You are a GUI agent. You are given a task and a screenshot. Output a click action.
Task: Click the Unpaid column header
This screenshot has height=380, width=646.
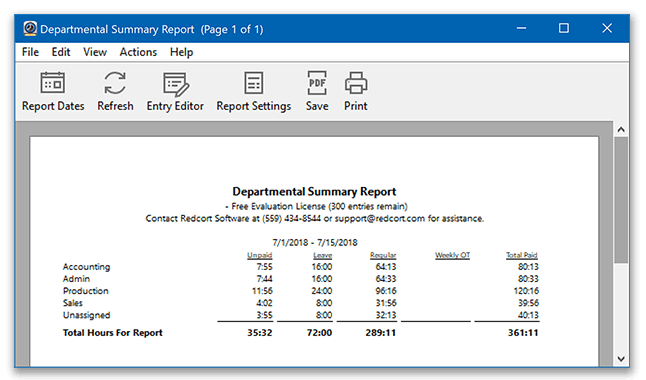(x=260, y=255)
